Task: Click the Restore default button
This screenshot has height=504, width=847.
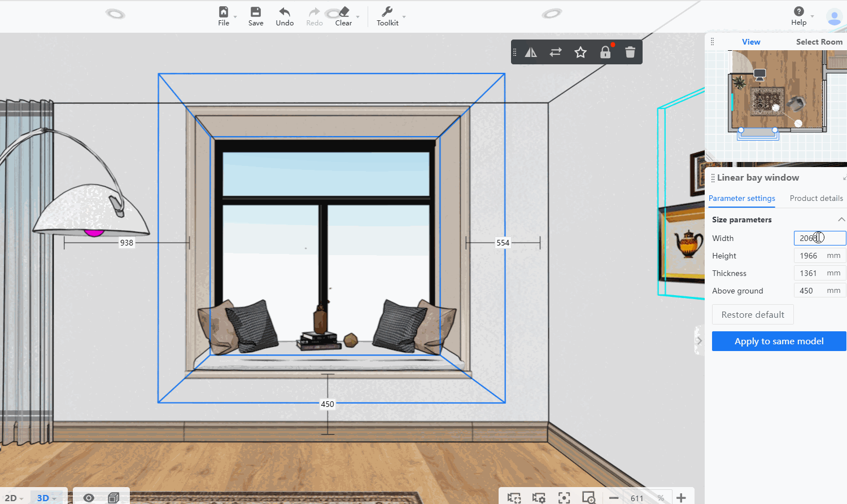Action: [753, 314]
